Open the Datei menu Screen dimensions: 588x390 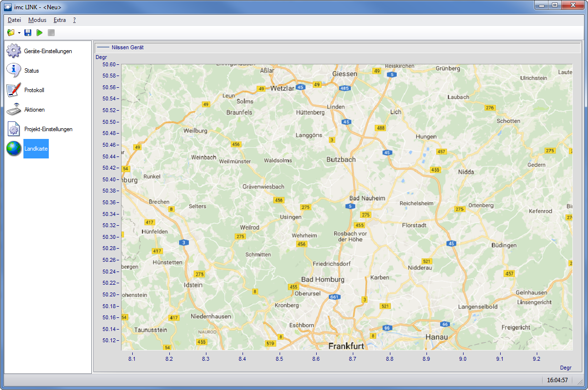pyautogui.click(x=14, y=20)
